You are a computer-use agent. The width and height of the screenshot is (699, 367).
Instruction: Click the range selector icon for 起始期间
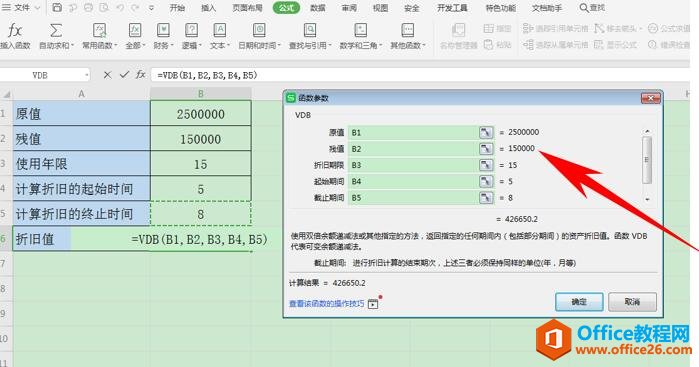click(x=486, y=181)
